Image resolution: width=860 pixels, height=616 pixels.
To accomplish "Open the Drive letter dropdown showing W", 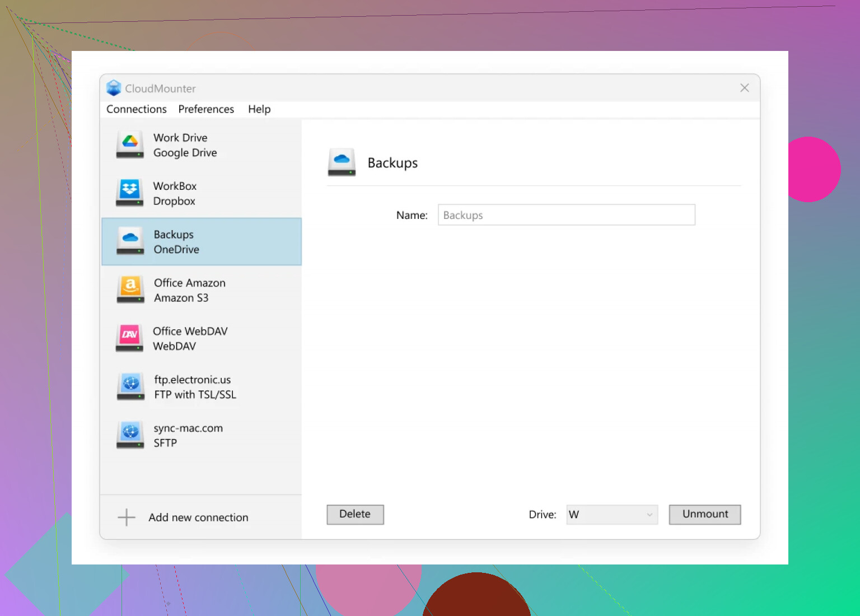I will 612,515.
